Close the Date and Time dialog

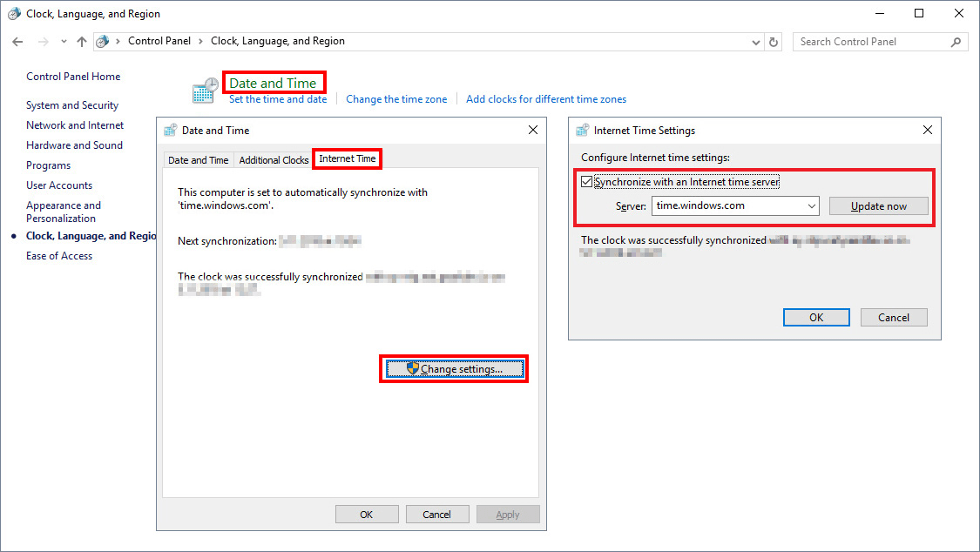(x=533, y=130)
